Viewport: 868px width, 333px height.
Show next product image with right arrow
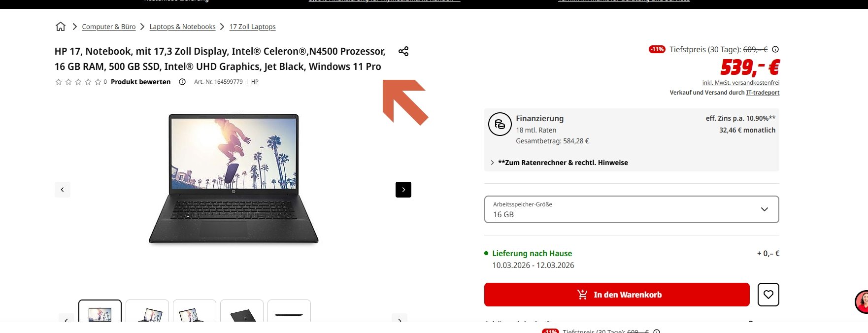[403, 190]
